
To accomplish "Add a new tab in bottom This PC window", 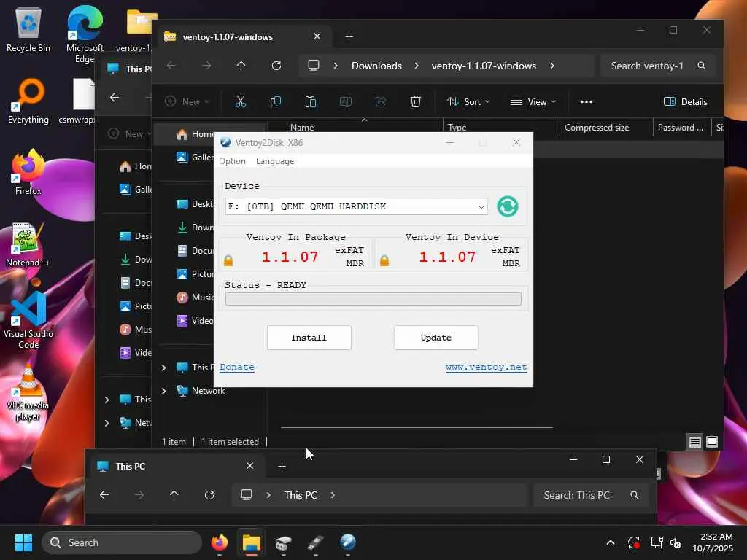I will click(282, 466).
